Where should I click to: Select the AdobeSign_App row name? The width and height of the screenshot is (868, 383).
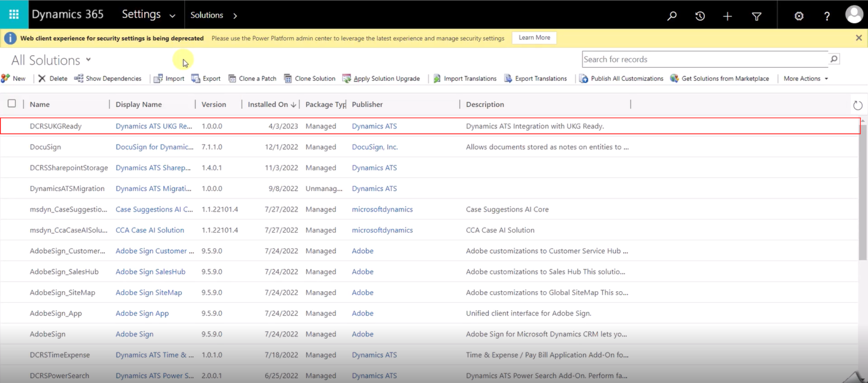pyautogui.click(x=56, y=313)
